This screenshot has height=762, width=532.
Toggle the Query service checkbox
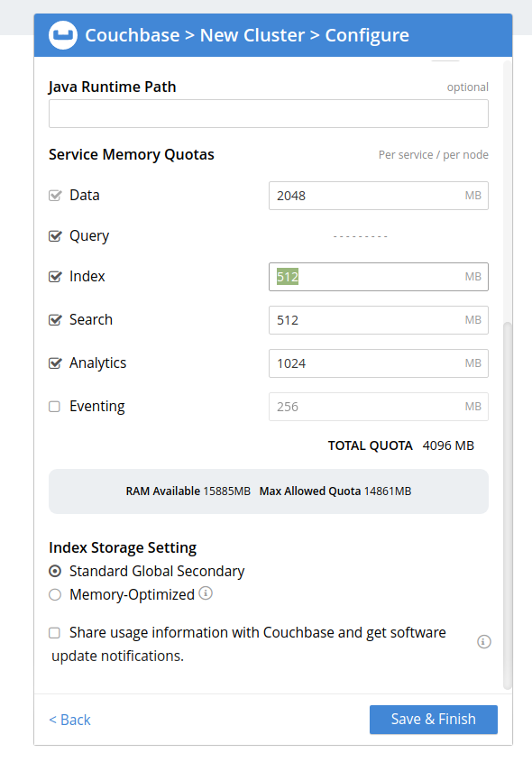click(x=55, y=236)
